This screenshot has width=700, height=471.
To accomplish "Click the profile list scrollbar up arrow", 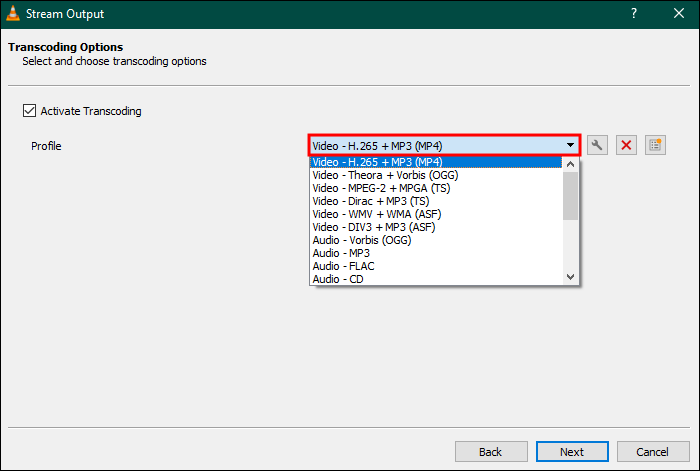I will pos(571,163).
